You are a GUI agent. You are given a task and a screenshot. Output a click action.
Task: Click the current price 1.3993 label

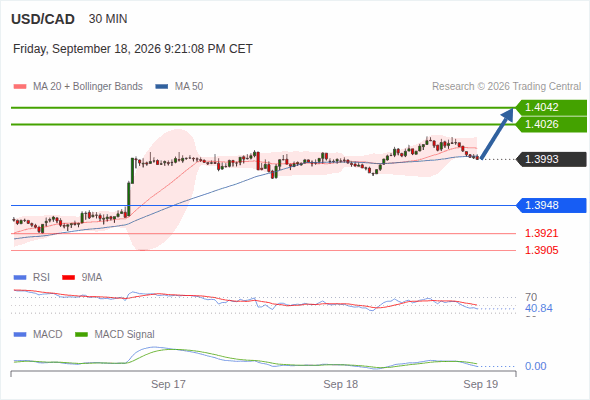551,160
